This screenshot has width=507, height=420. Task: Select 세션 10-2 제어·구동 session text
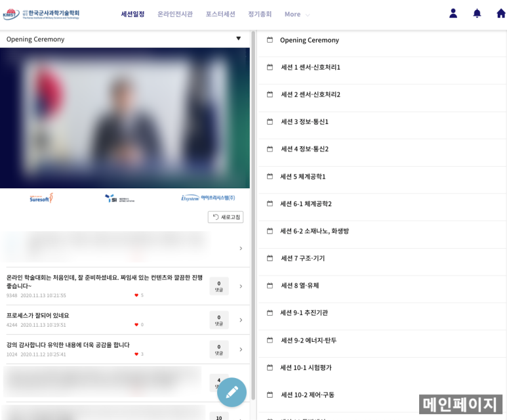click(308, 395)
